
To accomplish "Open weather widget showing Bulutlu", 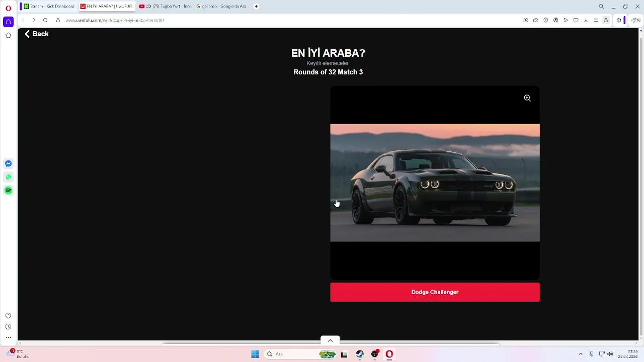I will pyautogui.click(x=18, y=354).
